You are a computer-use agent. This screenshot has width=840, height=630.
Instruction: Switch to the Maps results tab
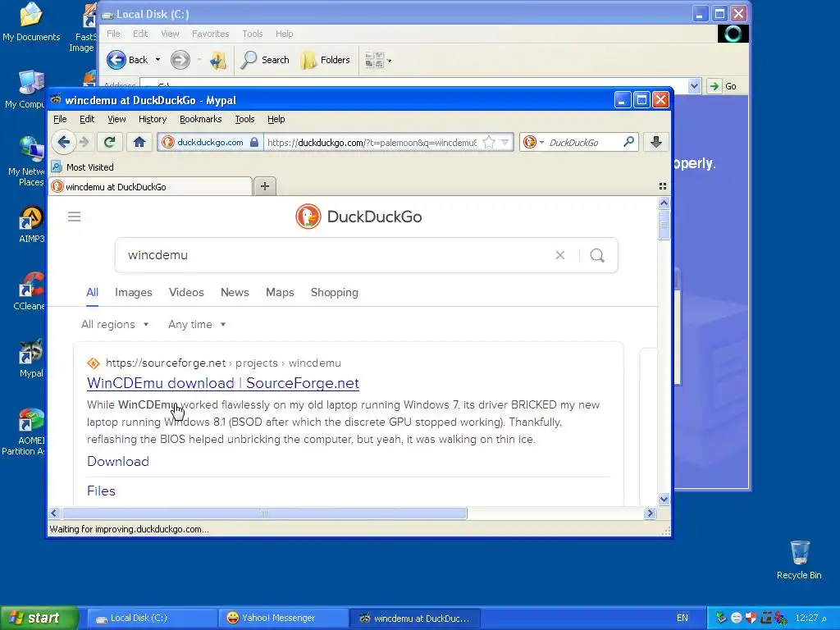pyautogui.click(x=280, y=293)
